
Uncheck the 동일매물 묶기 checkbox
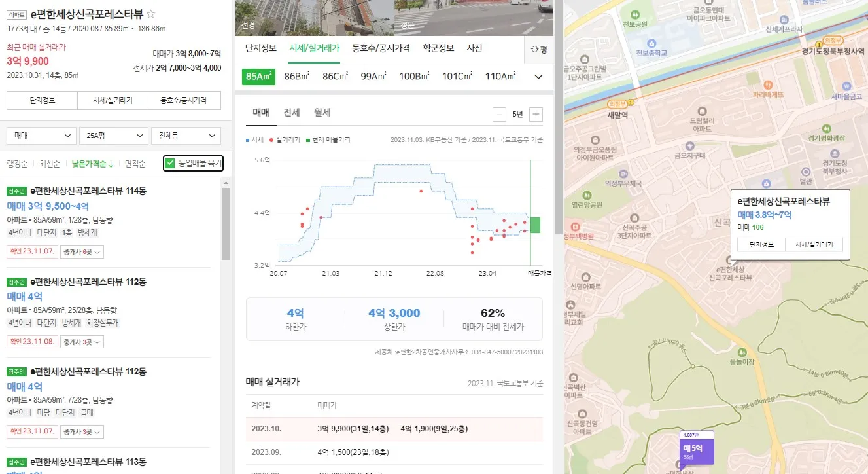tap(171, 163)
